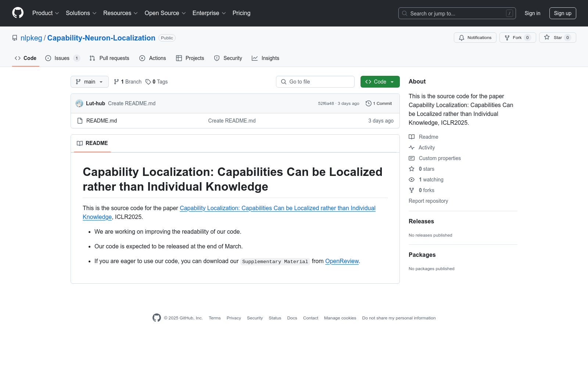Click the Lut-hub avatar image
Screen dimensions: 588x368
(x=79, y=103)
